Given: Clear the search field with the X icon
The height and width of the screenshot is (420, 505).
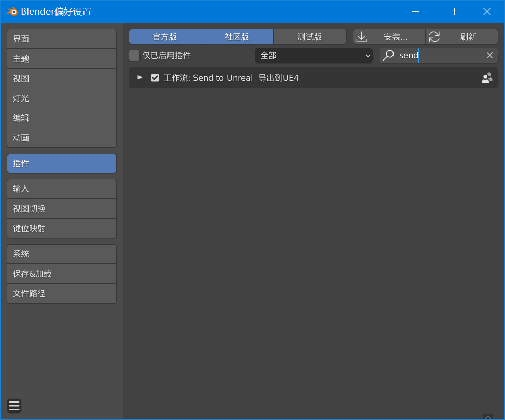Looking at the screenshot, I should [489, 55].
